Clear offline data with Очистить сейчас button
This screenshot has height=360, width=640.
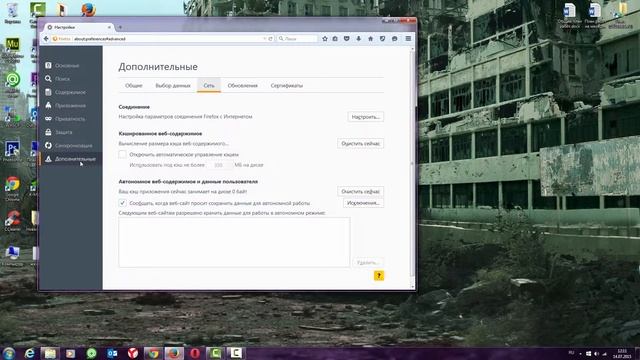click(360, 191)
